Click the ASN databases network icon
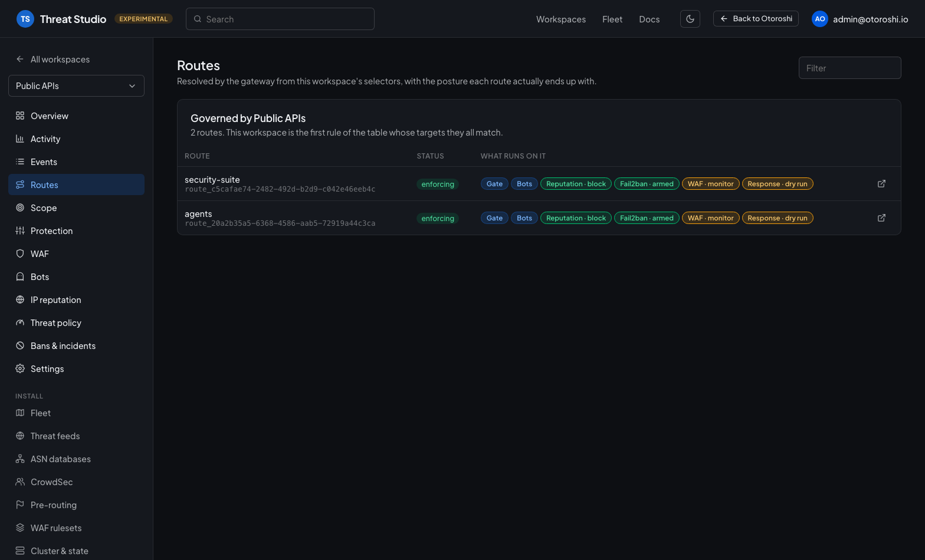Viewport: 925px width, 560px height. point(20,459)
